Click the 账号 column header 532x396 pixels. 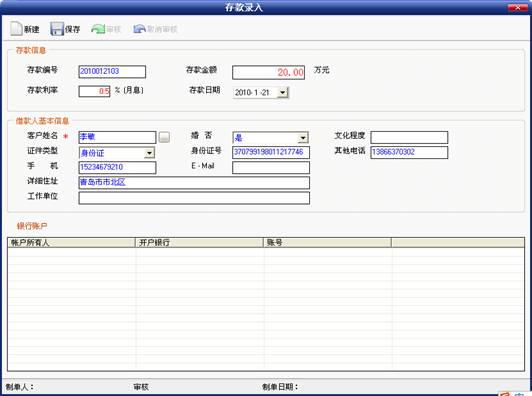coord(327,243)
